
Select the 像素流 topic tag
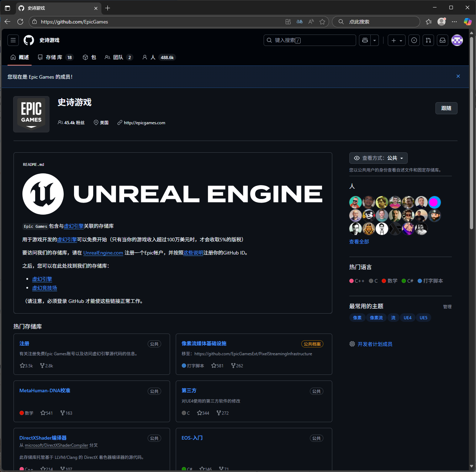pyautogui.click(x=376, y=318)
